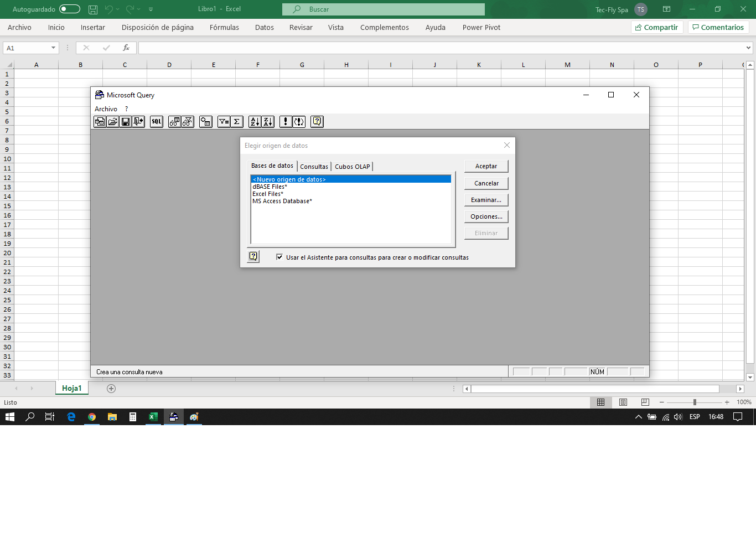The height and width of the screenshot is (558, 756).
Task: Click Cycle Through Totals sigma icon
Action: coord(237,122)
